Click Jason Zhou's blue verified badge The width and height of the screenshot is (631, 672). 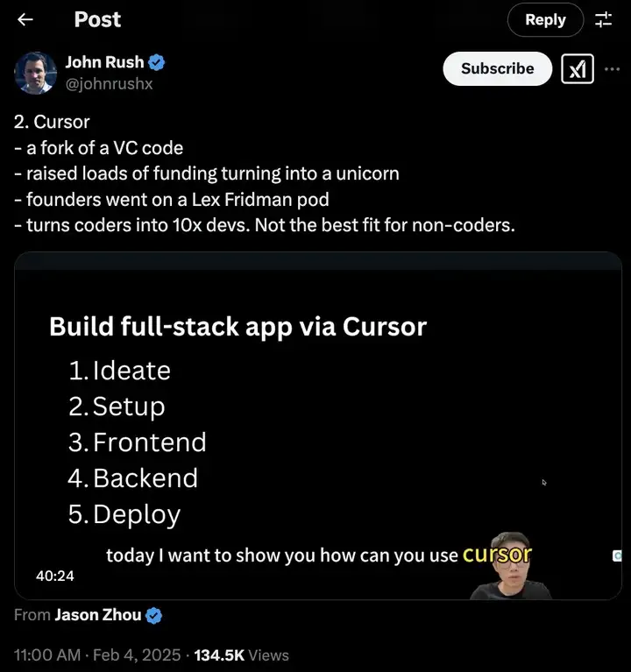(154, 615)
